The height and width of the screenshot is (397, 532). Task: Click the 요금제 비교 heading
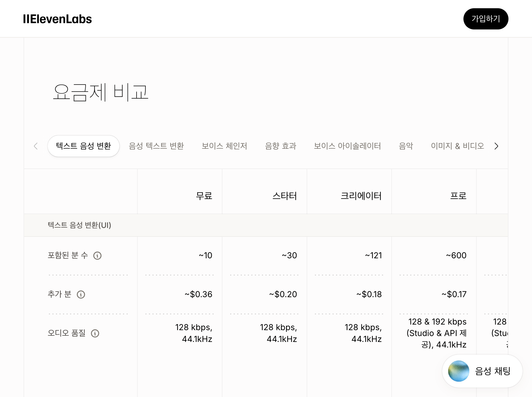point(101,92)
